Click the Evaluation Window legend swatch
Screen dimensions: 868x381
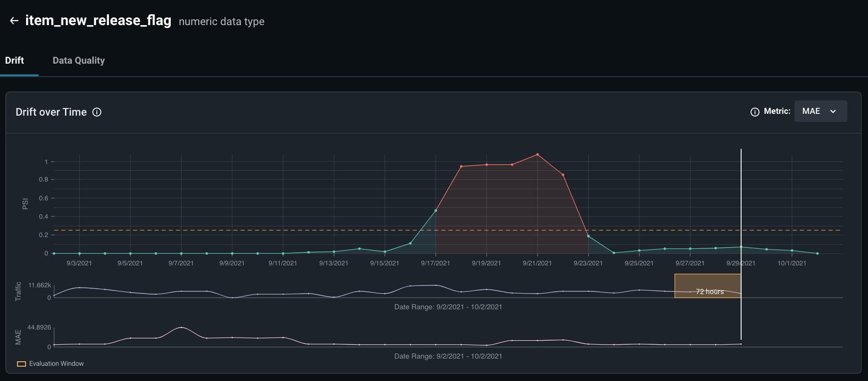(22, 364)
